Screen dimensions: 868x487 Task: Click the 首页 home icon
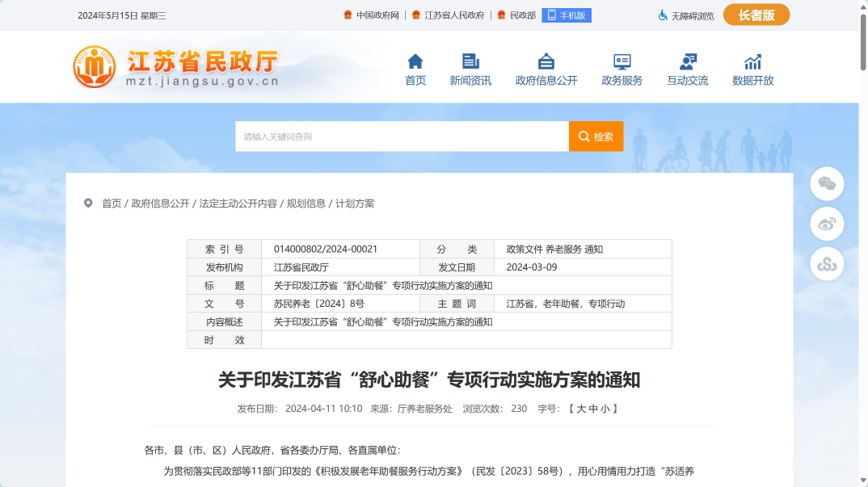(x=415, y=62)
